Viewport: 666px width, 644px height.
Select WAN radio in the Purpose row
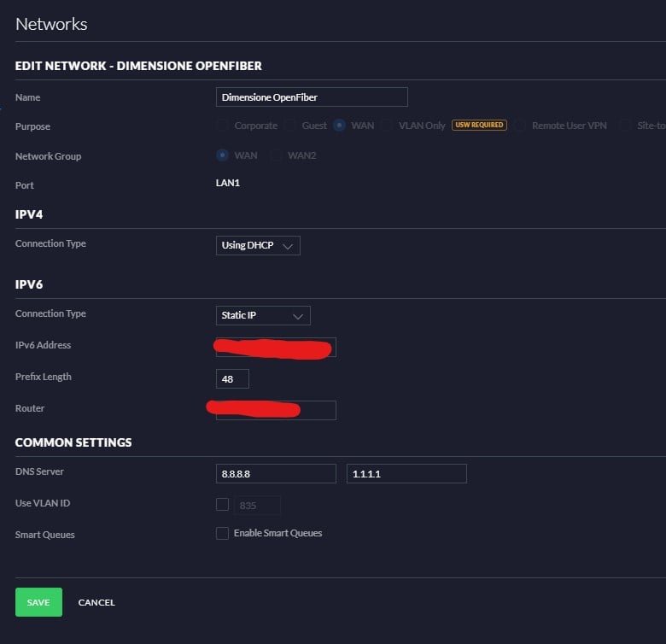pos(340,126)
